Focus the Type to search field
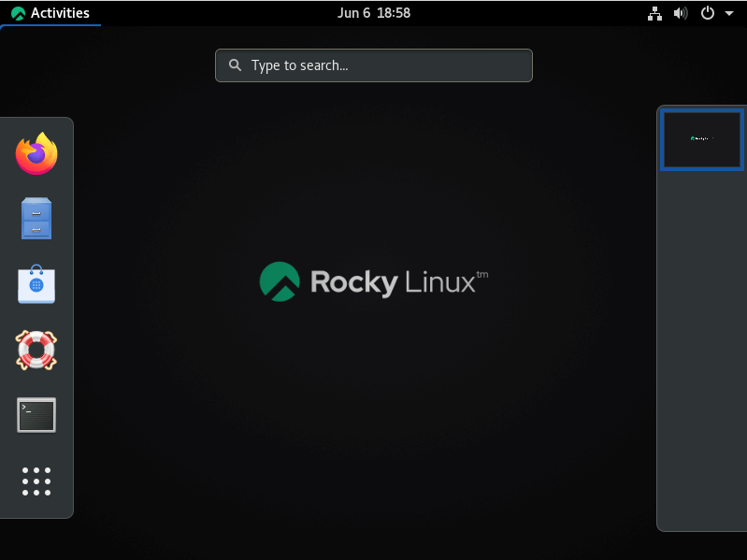This screenshot has height=560, width=747. click(x=374, y=65)
